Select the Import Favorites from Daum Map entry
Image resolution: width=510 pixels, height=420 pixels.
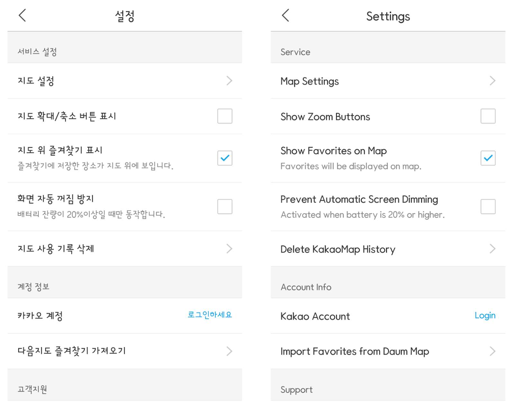(x=355, y=351)
